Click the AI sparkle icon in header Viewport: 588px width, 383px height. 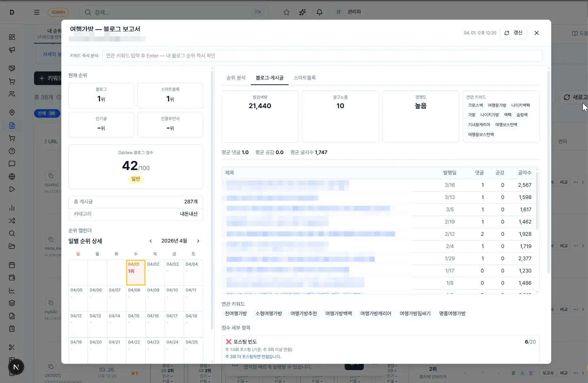coord(303,12)
